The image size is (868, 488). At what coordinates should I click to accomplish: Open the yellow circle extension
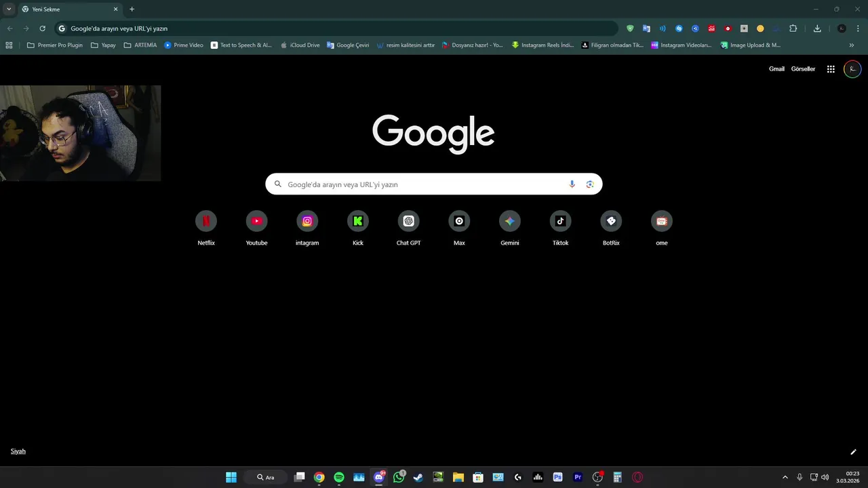tap(760, 28)
